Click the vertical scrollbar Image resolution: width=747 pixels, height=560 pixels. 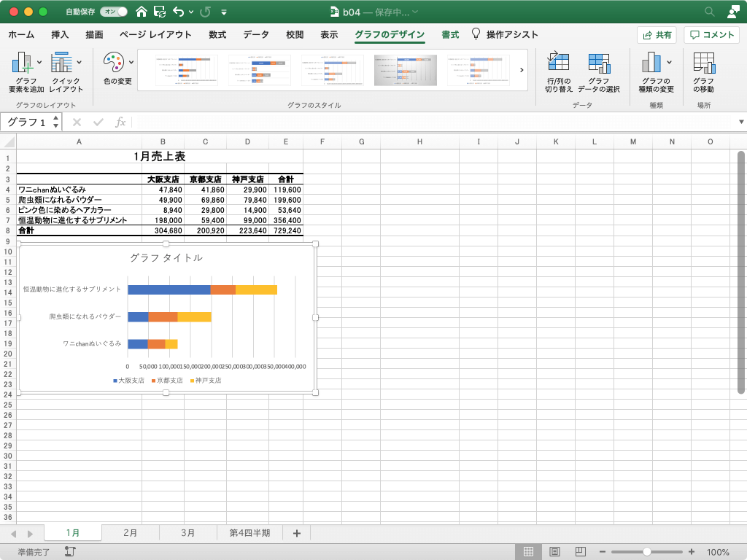pos(741,273)
